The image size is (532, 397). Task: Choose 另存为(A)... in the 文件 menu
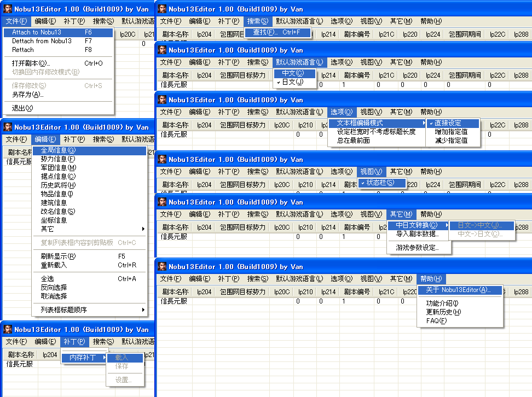[x=59, y=95]
